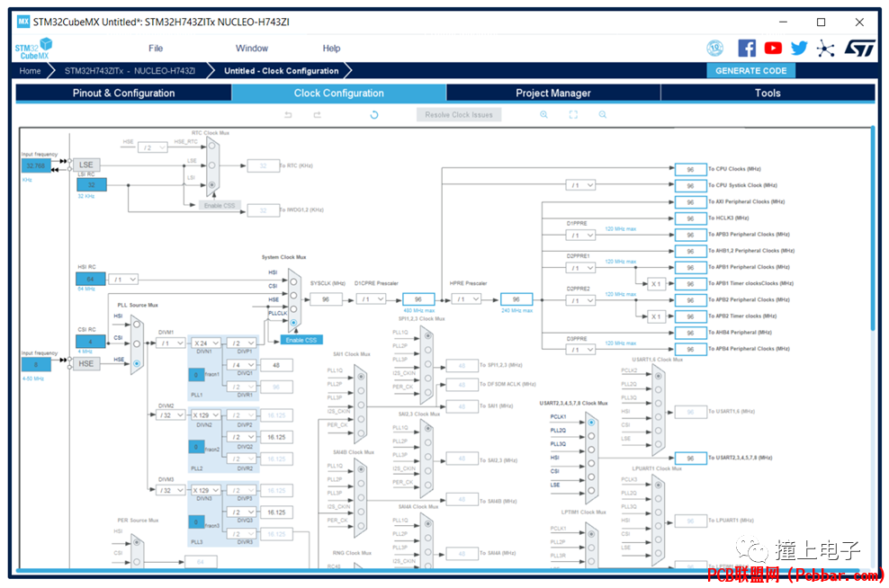
Task: Click the LSE oscillator block
Action: (86, 165)
